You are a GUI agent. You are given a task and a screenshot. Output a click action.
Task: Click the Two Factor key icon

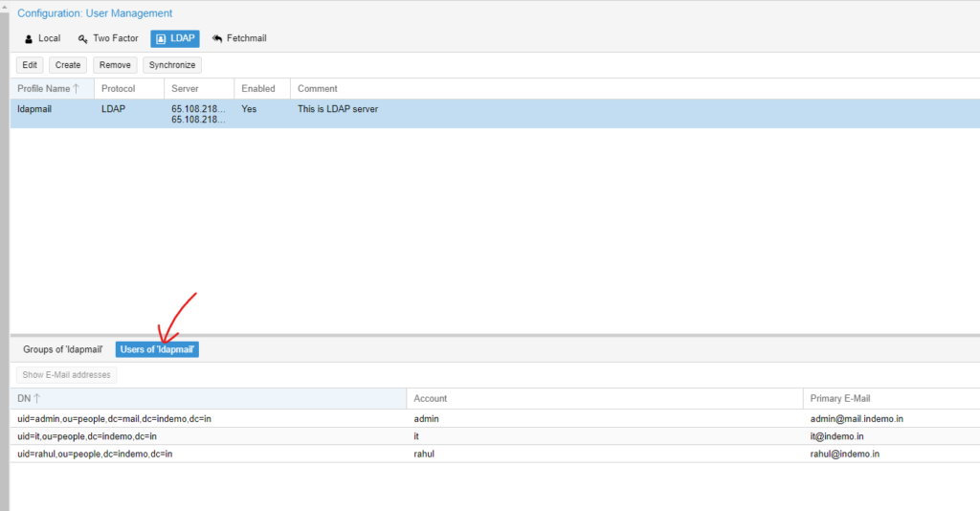(82, 38)
